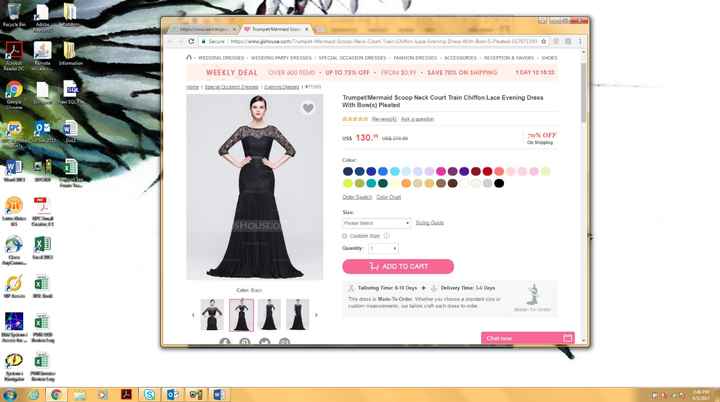Choose the dark brown color swatch

tap(452, 183)
